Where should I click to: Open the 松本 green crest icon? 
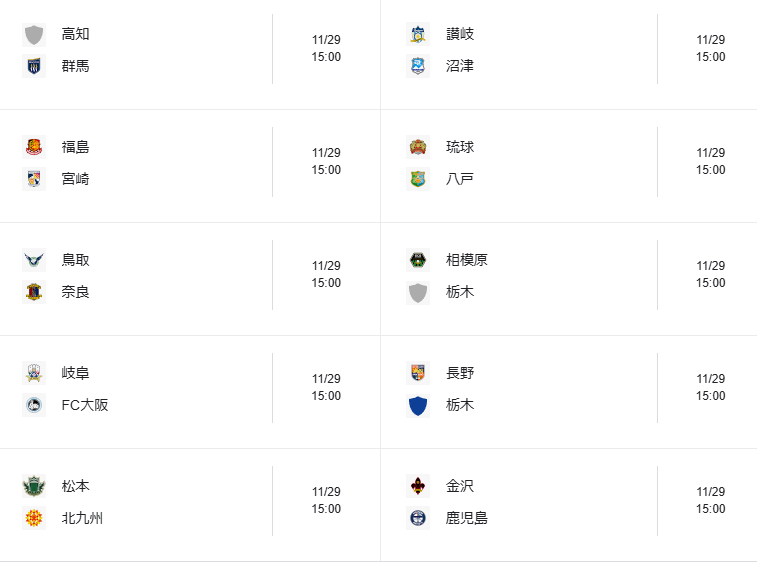[x=34, y=486]
